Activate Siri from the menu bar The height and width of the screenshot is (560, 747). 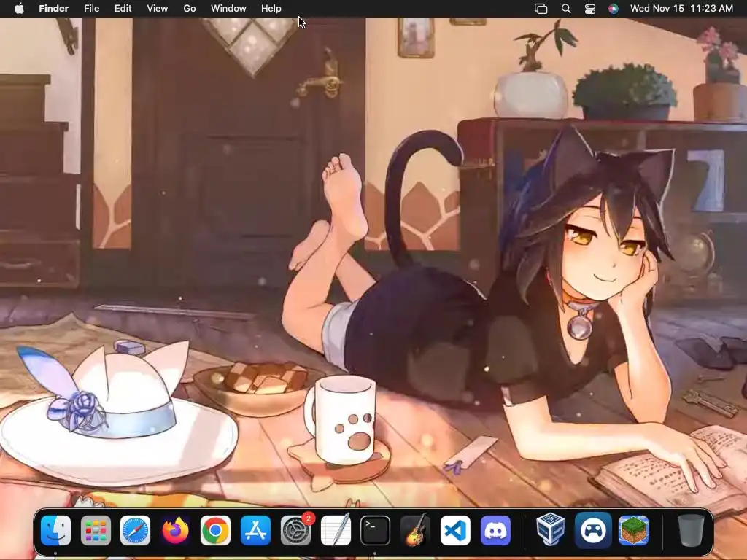(614, 9)
